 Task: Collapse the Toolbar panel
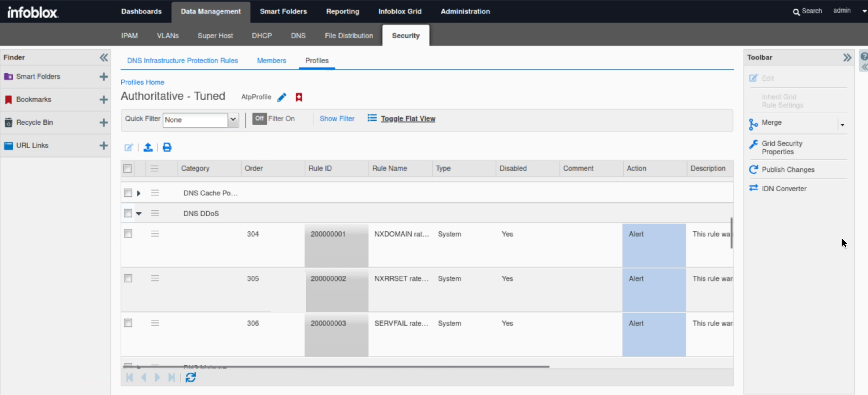(847, 58)
